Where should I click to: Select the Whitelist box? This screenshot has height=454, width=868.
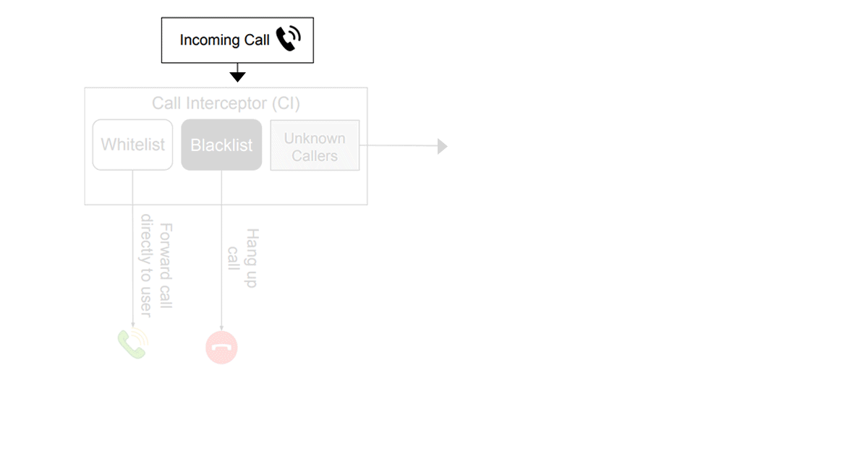(133, 145)
